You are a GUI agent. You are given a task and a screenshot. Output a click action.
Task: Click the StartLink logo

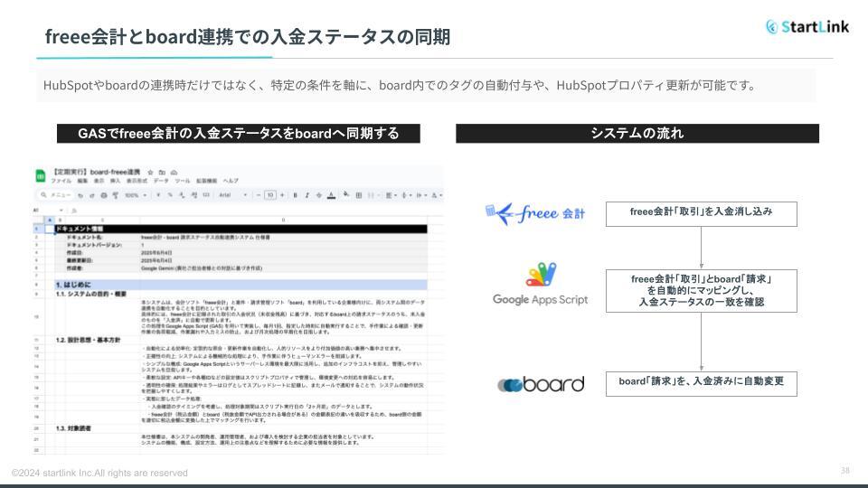point(807,26)
